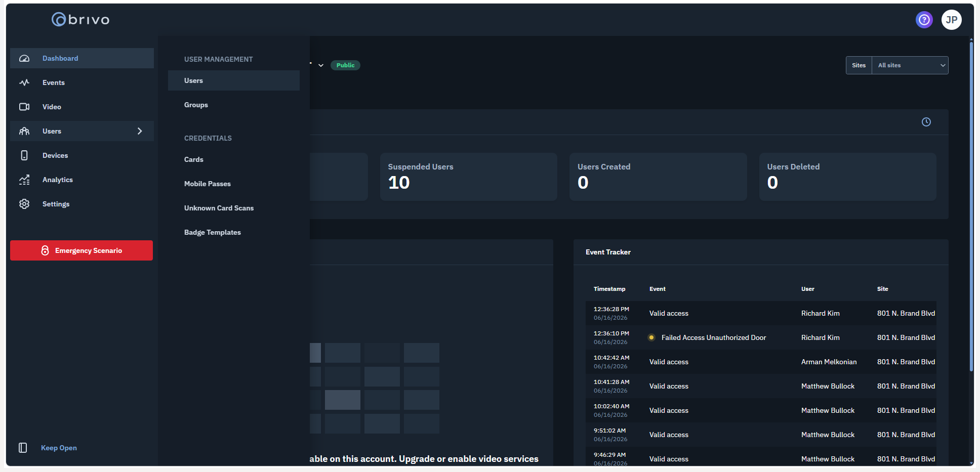Activate the Emergency Scenario button
Viewport: 980px width, 472px height.
tap(81, 250)
